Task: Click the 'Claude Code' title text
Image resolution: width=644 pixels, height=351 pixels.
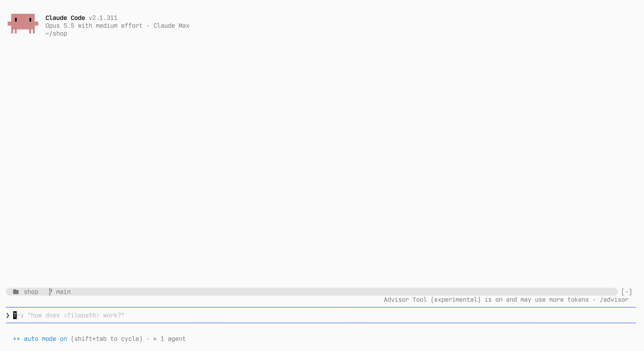Action: tap(65, 18)
